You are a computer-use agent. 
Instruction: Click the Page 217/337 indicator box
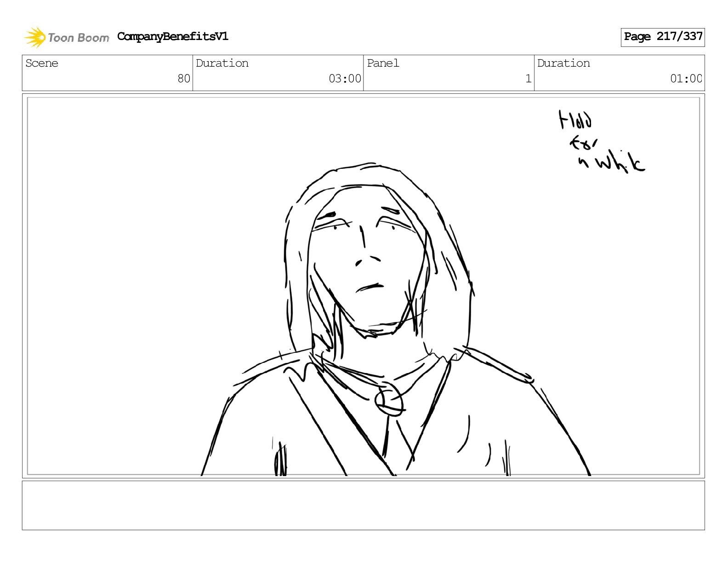pos(662,37)
